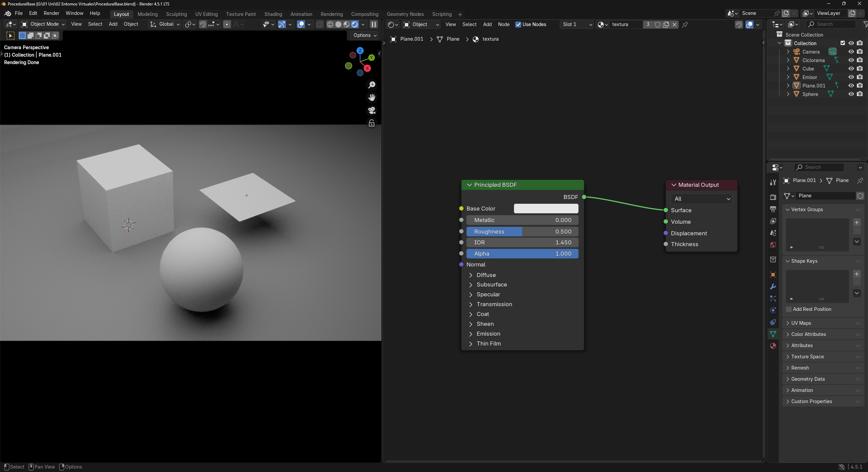Viewport: 868px width, 472px height.
Task: Hide the Cube object in viewport
Action: (851, 68)
